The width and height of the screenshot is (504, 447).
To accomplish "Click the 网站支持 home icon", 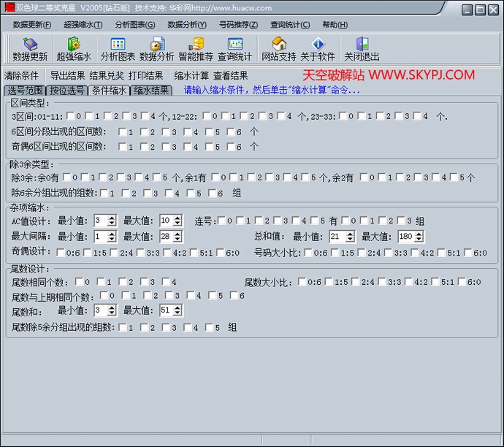I will (x=279, y=49).
